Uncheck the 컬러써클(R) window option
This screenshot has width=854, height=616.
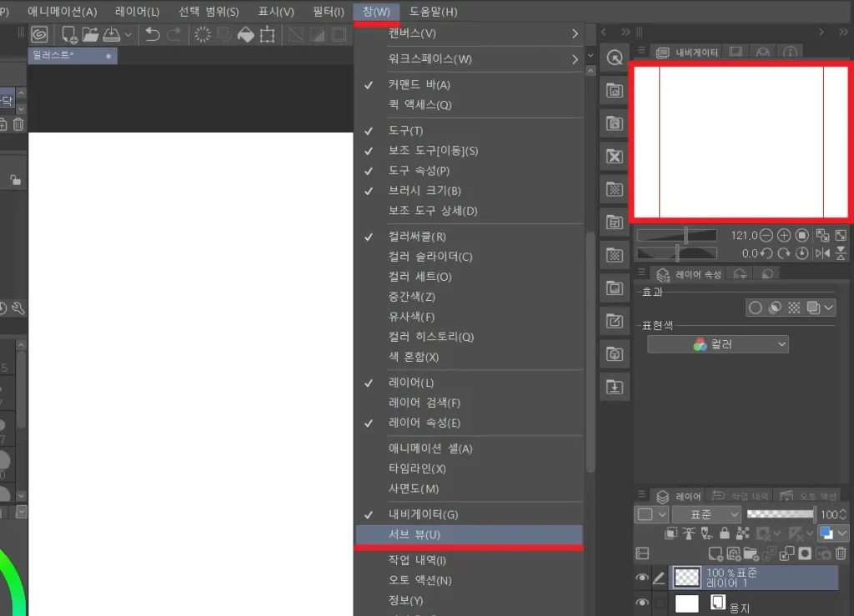[x=417, y=237]
